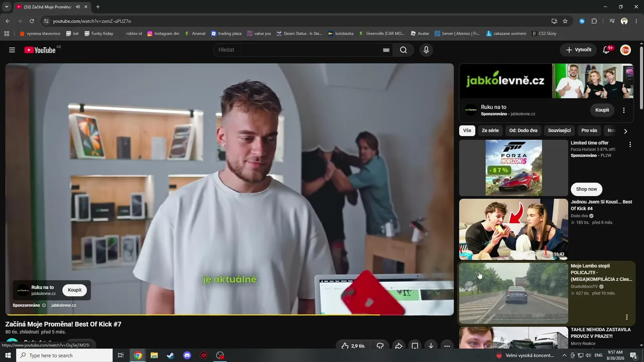Image resolution: width=644 pixels, height=362 pixels.
Task: Click "Shop now" on Forza ad
Action: (x=586, y=189)
